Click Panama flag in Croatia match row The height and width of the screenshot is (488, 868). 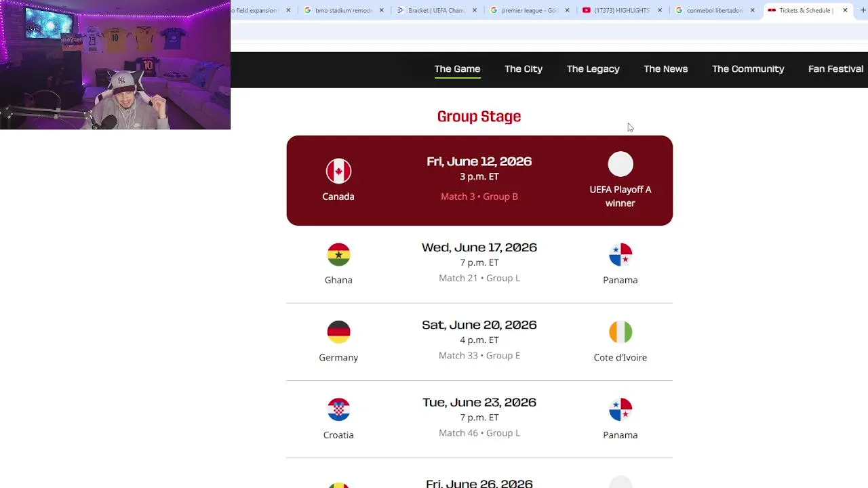pyautogui.click(x=620, y=409)
